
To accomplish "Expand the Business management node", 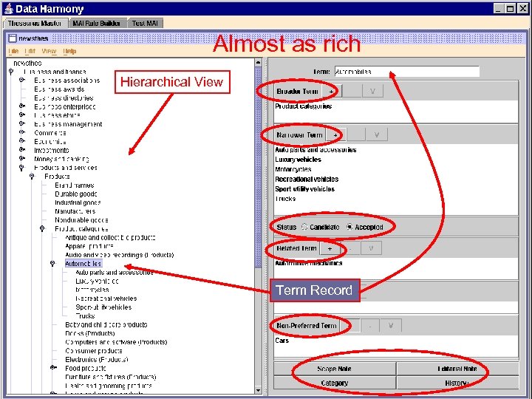I will click(22, 123).
